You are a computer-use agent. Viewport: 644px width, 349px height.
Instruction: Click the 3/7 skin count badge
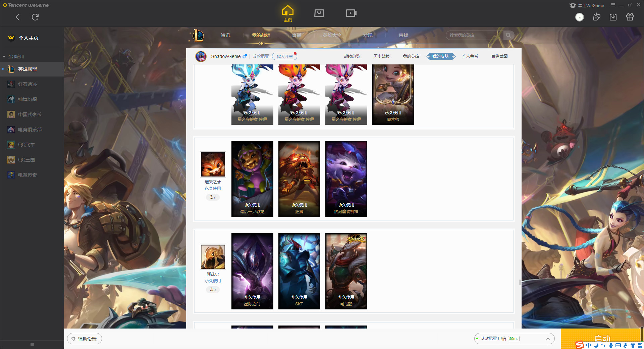pyautogui.click(x=213, y=197)
